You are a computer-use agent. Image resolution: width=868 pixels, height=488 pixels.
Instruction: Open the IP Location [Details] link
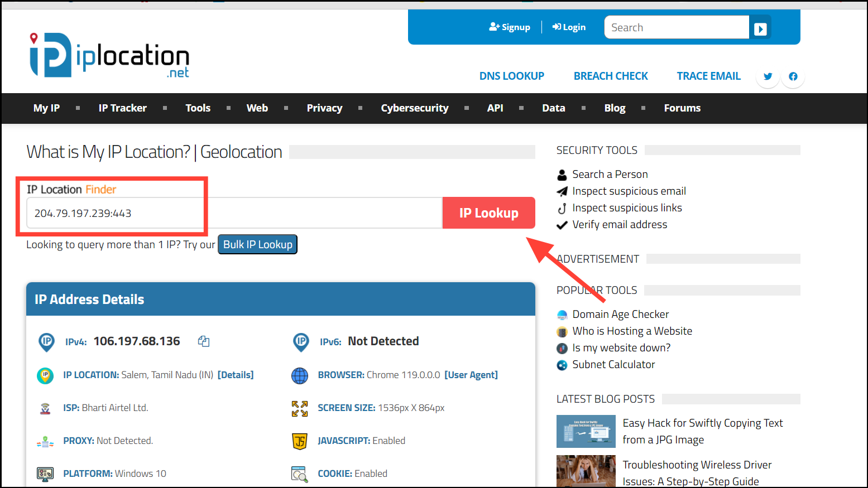point(236,375)
